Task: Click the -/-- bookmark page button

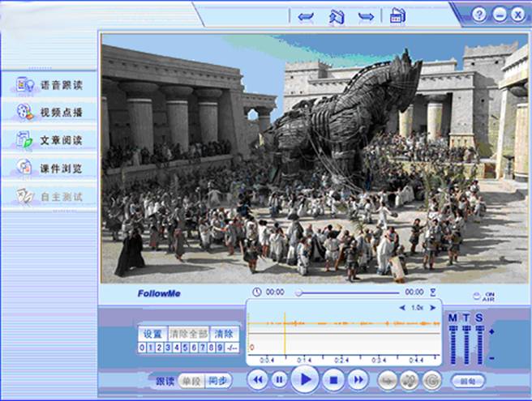Action: click(232, 348)
